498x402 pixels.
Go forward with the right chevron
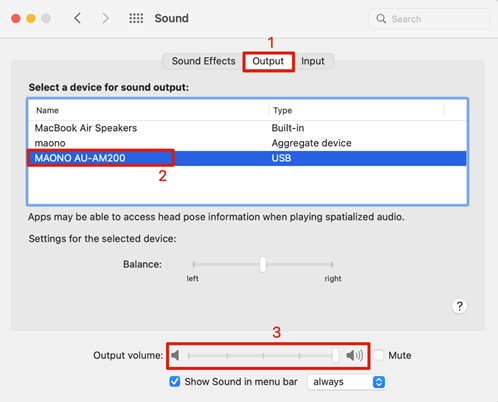pos(105,18)
